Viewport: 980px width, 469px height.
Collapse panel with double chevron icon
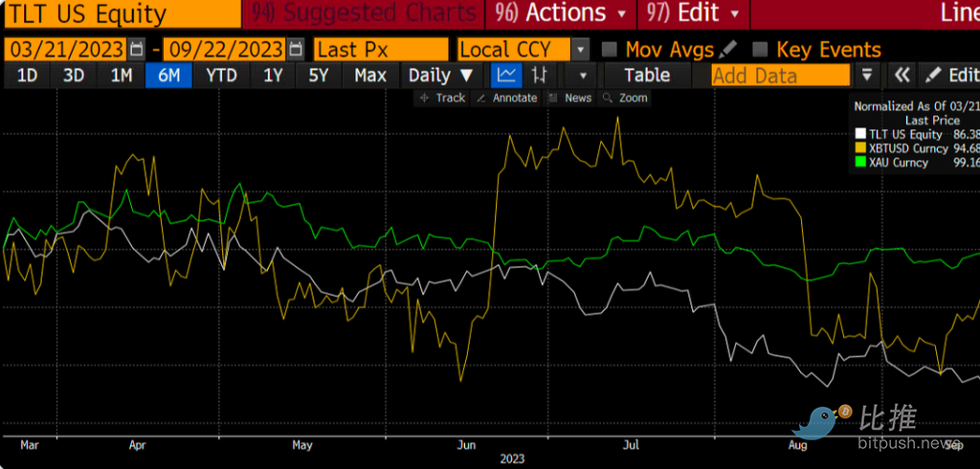(x=901, y=76)
